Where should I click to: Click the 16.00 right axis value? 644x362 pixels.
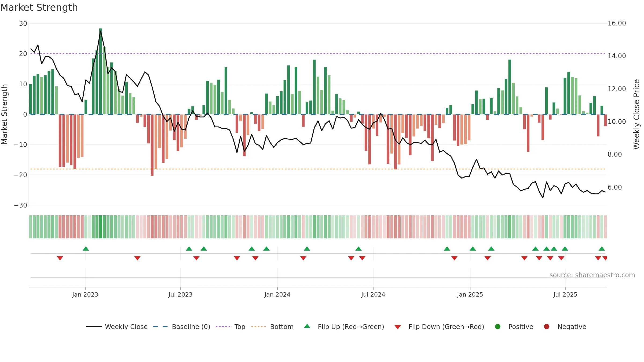point(617,23)
